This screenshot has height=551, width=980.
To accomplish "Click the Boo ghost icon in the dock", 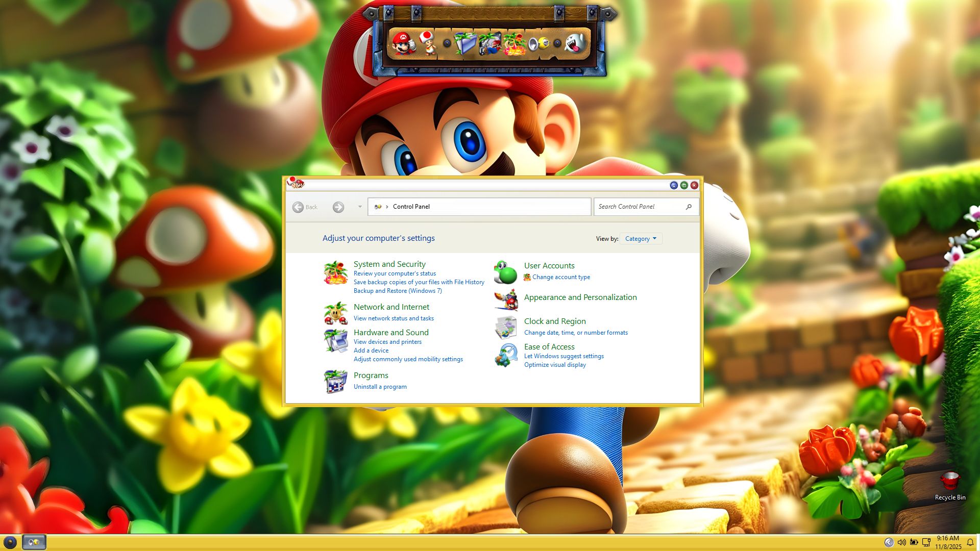I will coord(576,43).
